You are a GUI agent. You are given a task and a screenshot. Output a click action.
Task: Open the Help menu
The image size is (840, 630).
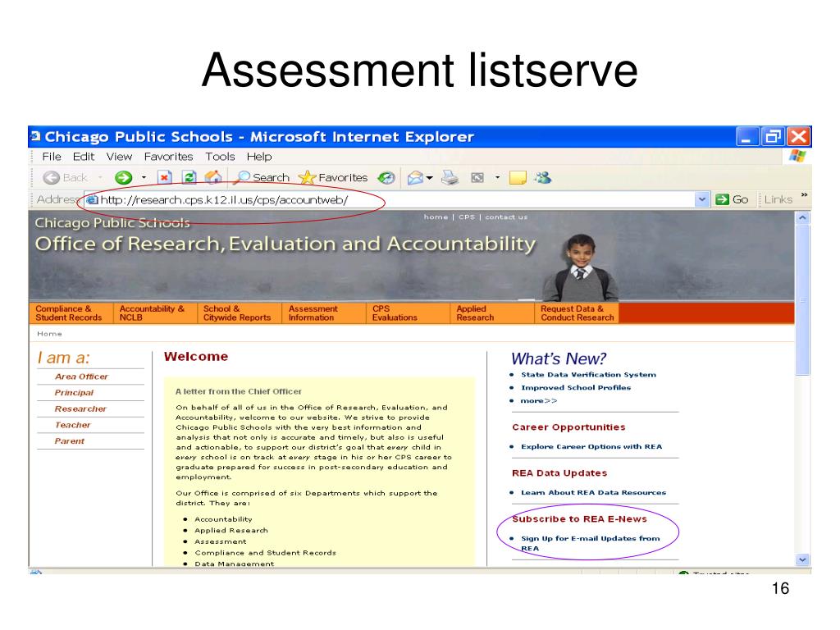(x=259, y=157)
